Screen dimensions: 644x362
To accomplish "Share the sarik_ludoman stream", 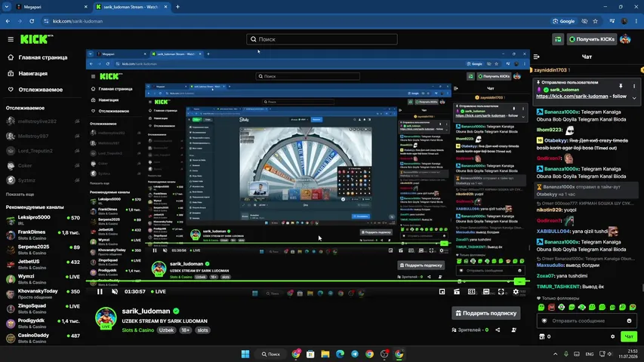I will (x=498, y=330).
